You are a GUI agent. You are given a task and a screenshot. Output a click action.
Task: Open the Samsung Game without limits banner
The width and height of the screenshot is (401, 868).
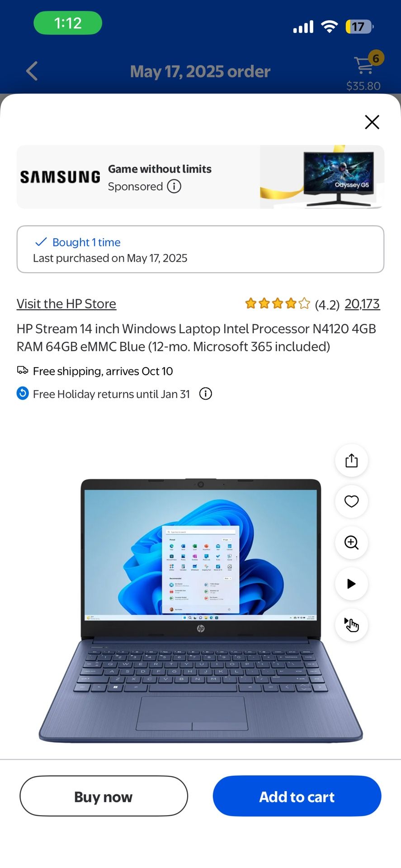click(x=200, y=177)
